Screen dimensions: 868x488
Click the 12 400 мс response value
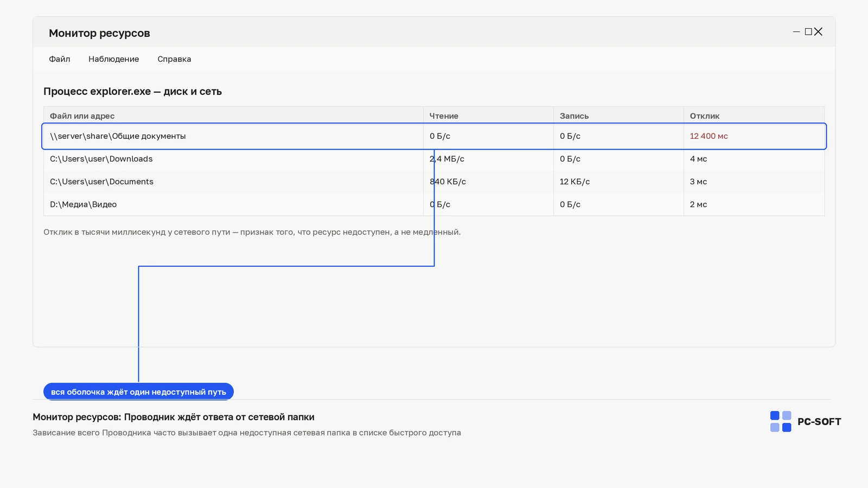tap(709, 136)
